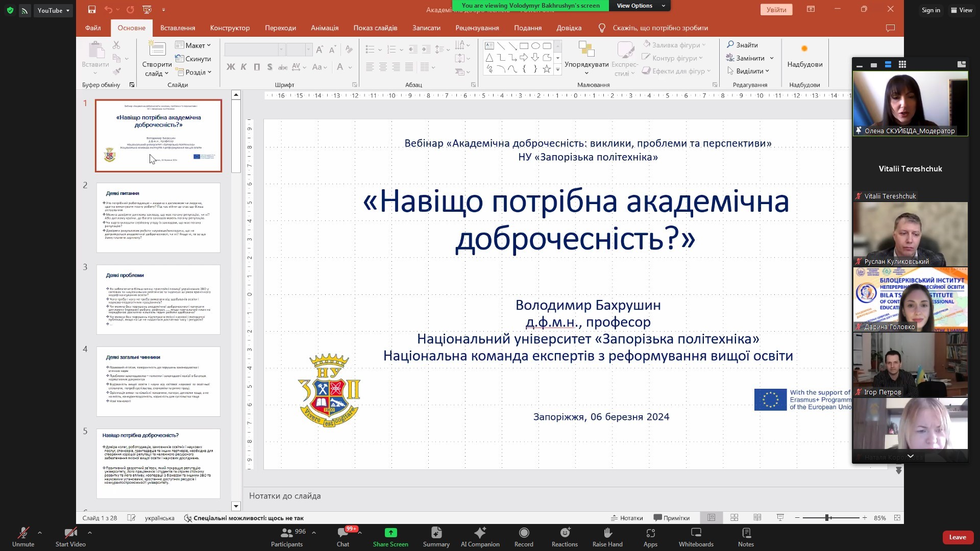Click the Raise Hand icon
Image resolution: width=980 pixels, height=551 pixels.
coord(607,533)
